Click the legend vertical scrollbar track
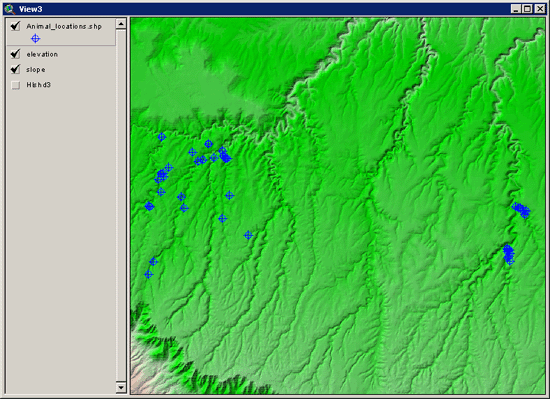The image size is (550, 399). [x=121, y=205]
